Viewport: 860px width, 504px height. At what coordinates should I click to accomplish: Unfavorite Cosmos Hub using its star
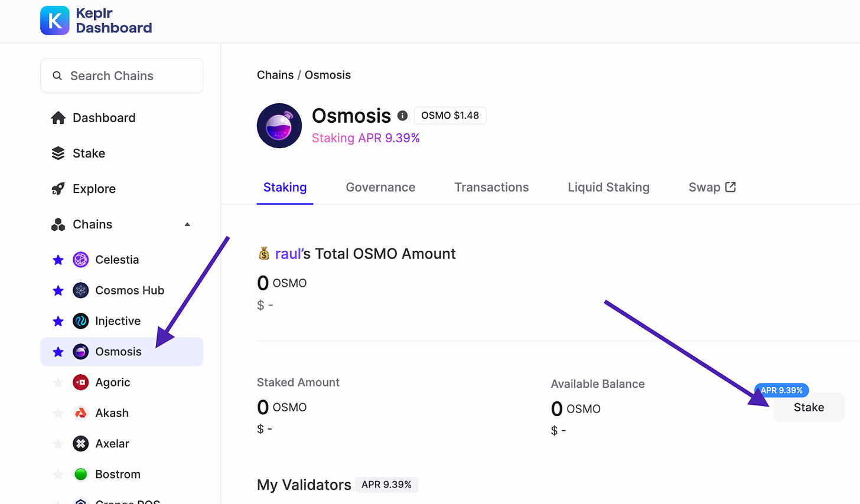click(58, 290)
